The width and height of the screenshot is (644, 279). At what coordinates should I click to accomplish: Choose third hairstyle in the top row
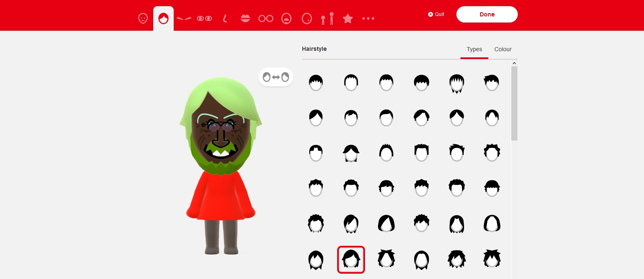coord(386,83)
